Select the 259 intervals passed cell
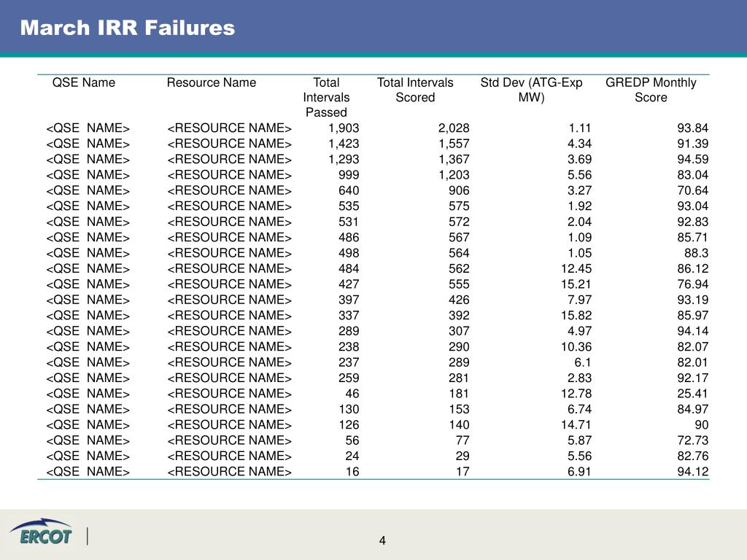Viewport: 747px width, 560px height. pos(349,378)
